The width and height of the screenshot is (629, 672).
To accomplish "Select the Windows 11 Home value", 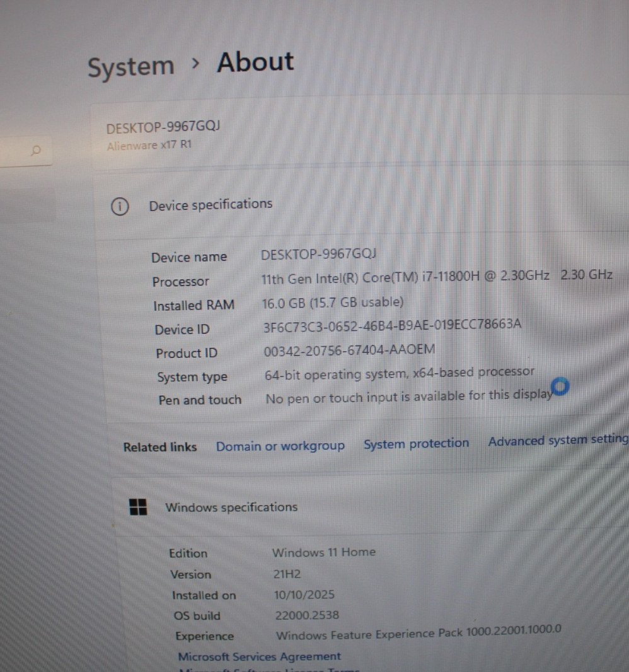I will 324,552.
